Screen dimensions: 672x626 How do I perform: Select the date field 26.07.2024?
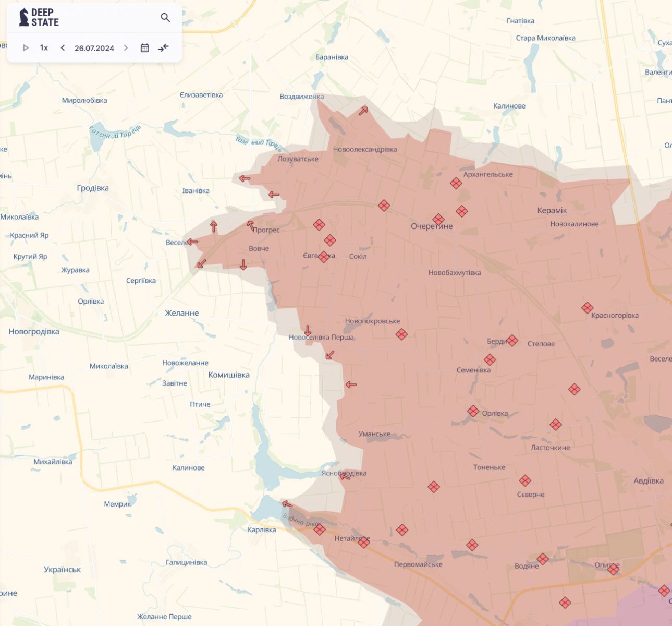(94, 48)
